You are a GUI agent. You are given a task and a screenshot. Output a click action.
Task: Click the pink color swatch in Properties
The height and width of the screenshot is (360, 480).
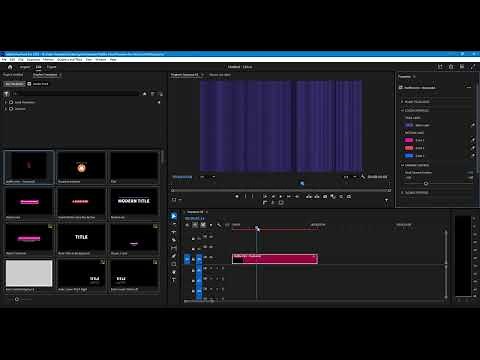[409, 140]
